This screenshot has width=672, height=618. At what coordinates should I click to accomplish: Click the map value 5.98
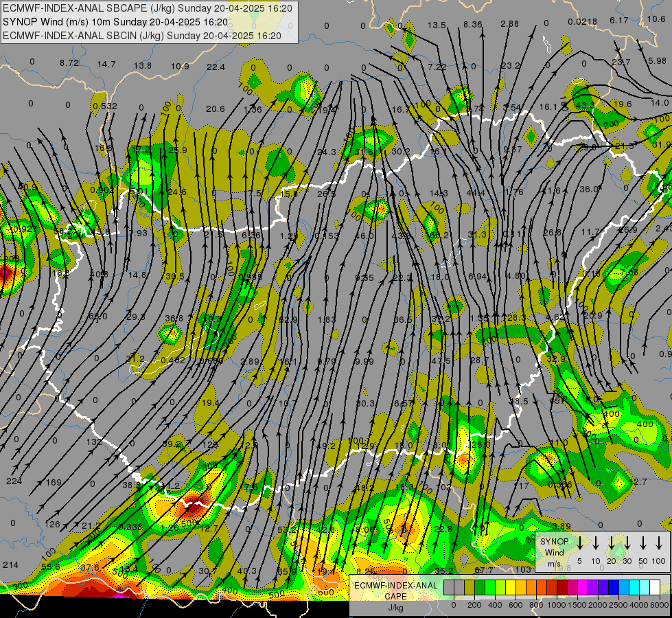pyautogui.click(x=657, y=61)
